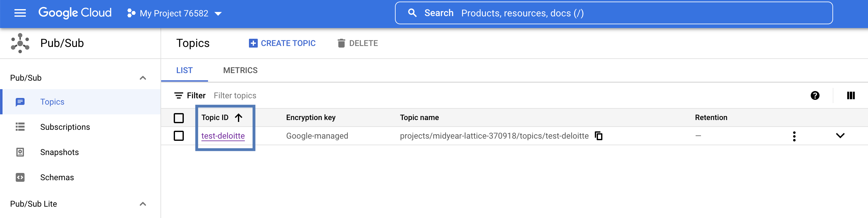Sort by Topic ID using the arrow
868x218 pixels.
tap(239, 118)
